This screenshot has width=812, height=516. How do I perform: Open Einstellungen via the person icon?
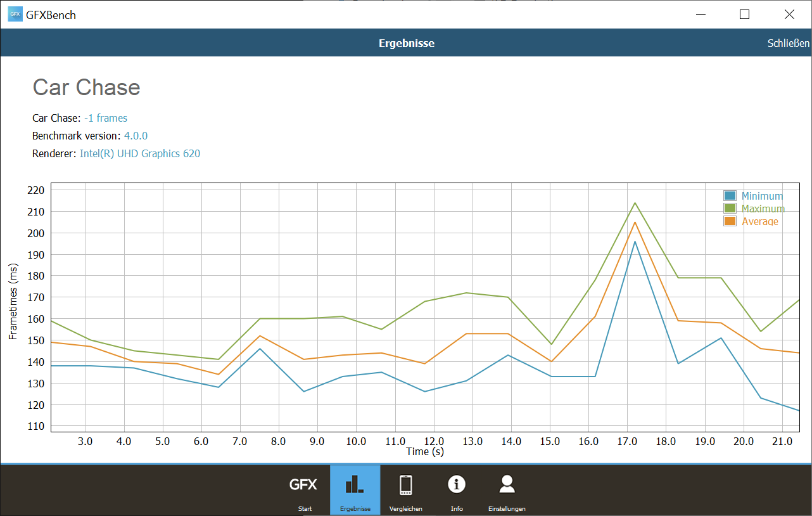pyautogui.click(x=507, y=485)
